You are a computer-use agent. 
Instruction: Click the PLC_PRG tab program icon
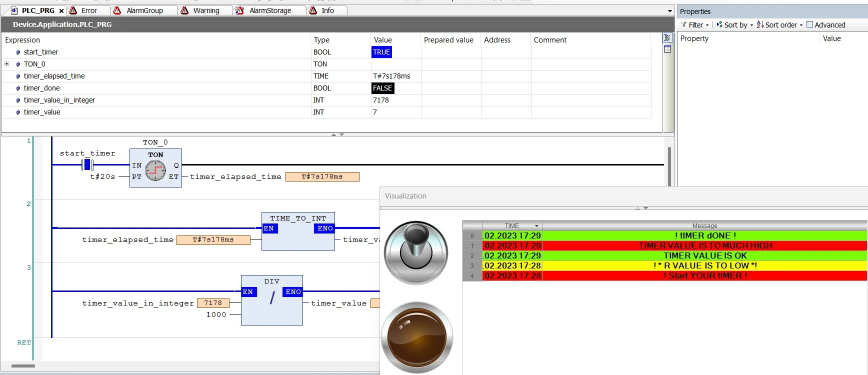[14, 10]
